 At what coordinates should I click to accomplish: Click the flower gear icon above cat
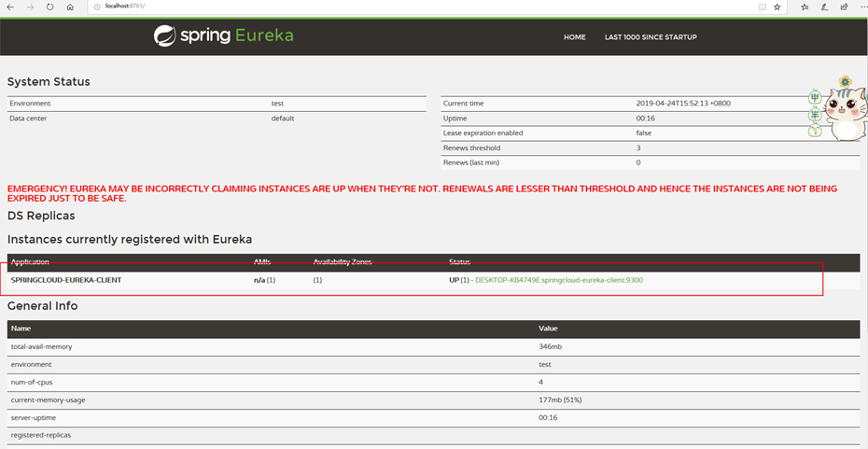[846, 82]
